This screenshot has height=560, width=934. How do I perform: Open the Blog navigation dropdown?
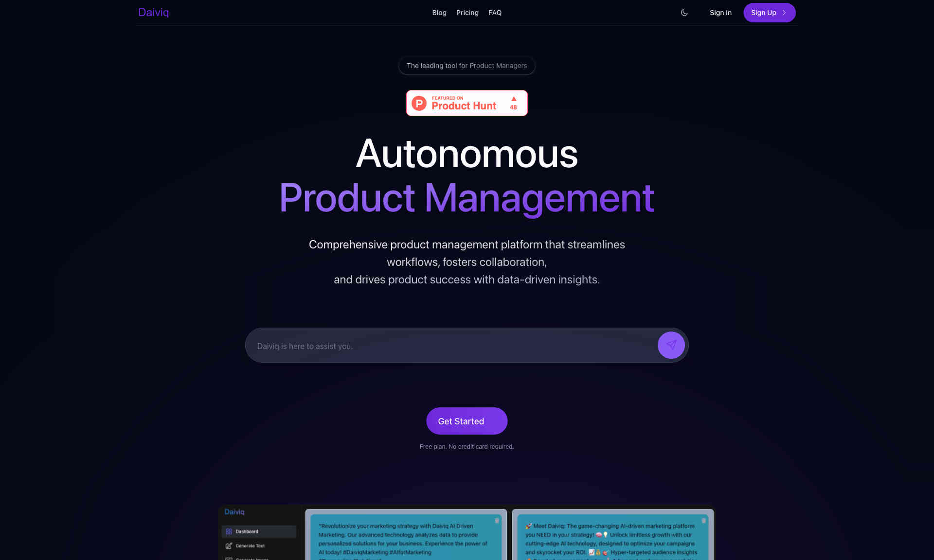438,13
